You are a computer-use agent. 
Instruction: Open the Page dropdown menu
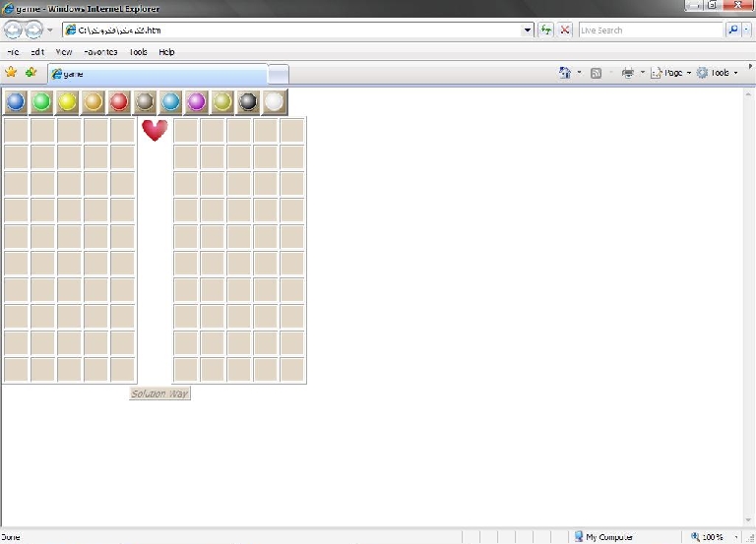click(x=668, y=73)
